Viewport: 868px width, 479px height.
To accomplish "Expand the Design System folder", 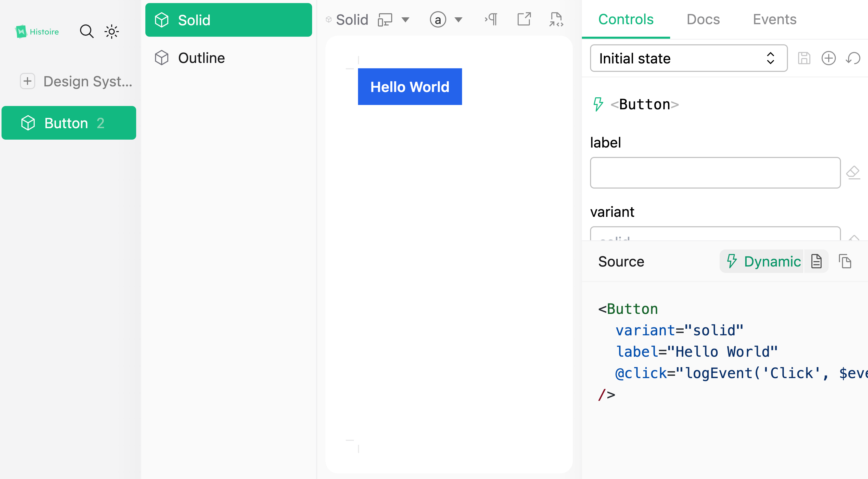I will coord(27,81).
